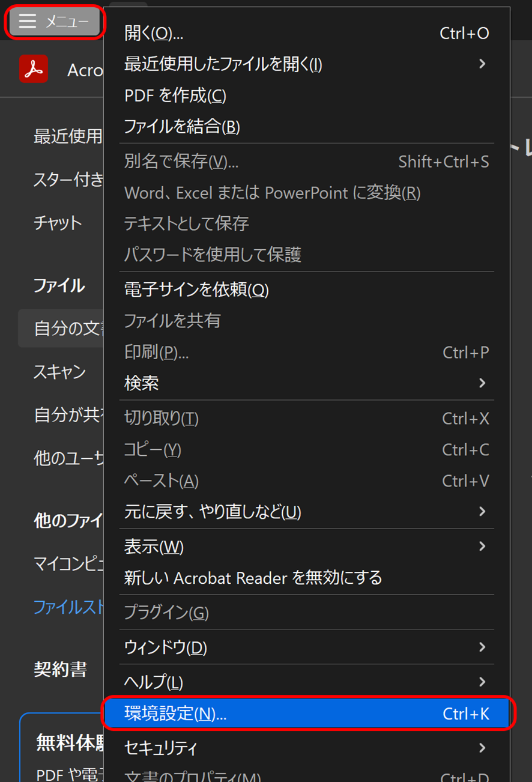Open マイコンピュ entry under other files
532x782 pixels.
point(68,564)
